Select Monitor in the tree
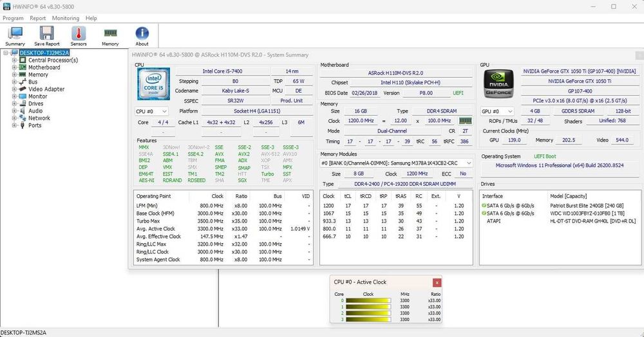This screenshot has width=644, height=337. click(38, 96)
